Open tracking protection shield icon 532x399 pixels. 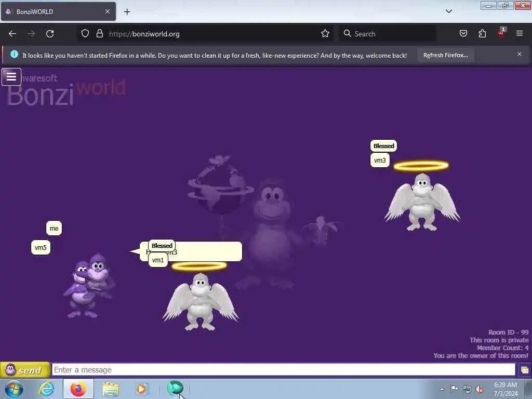click(x=85, y=34)
